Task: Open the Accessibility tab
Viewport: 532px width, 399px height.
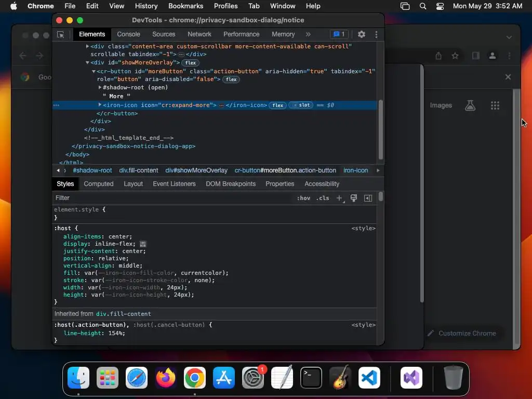Action: coord(322,184)
